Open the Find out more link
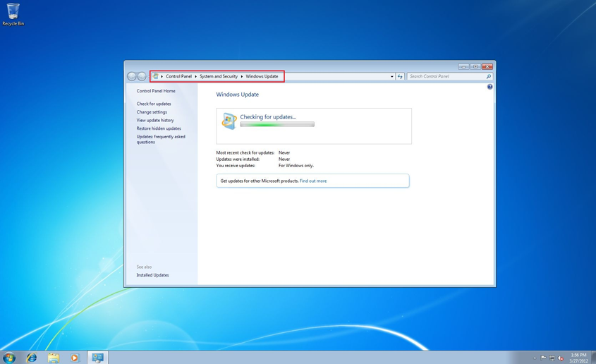Image resolution: width=596 pixels, height=364 pixels. [x=312, y=181]
